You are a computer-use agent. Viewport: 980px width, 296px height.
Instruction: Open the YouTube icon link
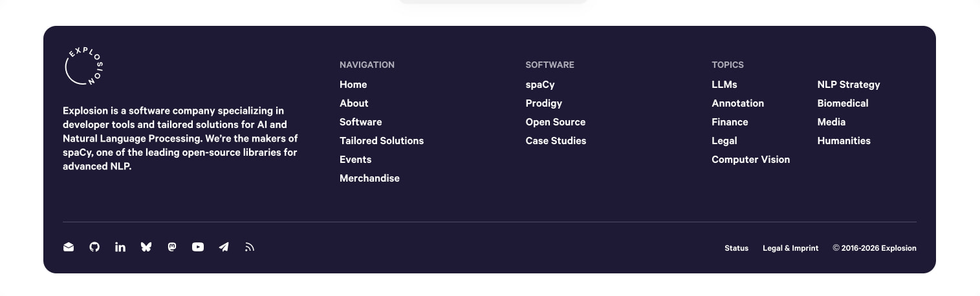coord(198,247)
